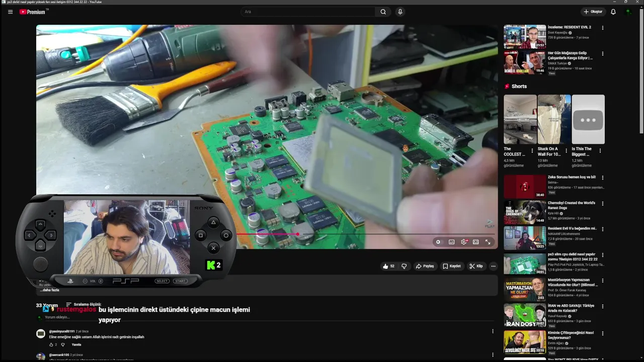This screenshot has width=644, height=362.
Task: Open Inceleme: RESIDENT EVIL 2 thumbnail
Action: point(525,36)
